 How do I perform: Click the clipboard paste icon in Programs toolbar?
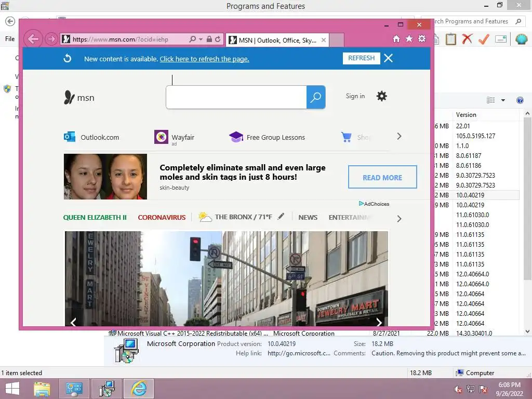tap(450, 39)
